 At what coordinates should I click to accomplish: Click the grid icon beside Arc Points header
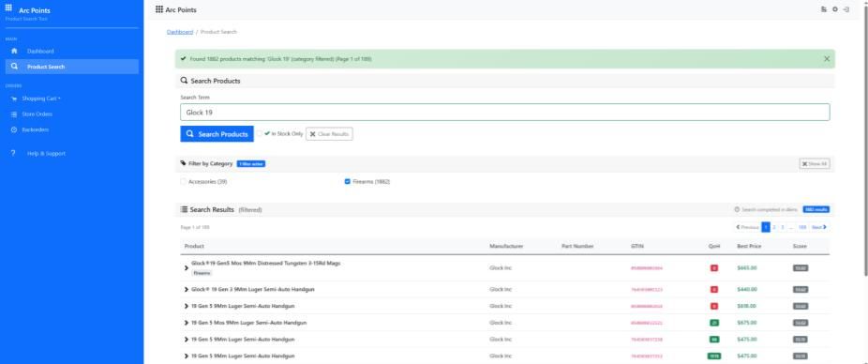click(x=159, y=9)
